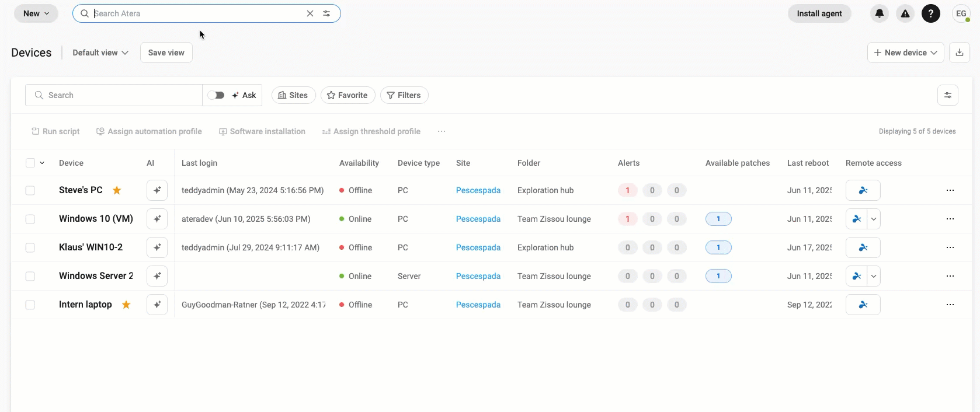Filter by Favorite devices
980x412 pixels.
[347, 95]
